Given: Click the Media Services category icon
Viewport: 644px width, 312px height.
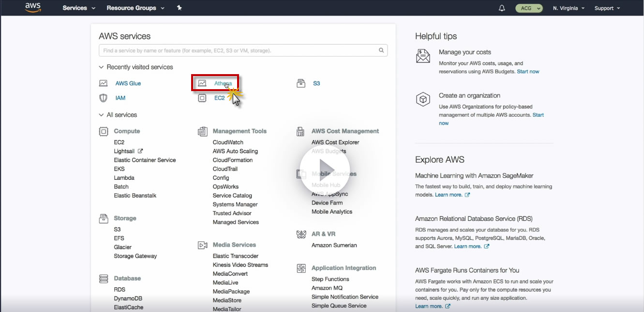Looking at the screenshot, I should [x=202, y=245].
